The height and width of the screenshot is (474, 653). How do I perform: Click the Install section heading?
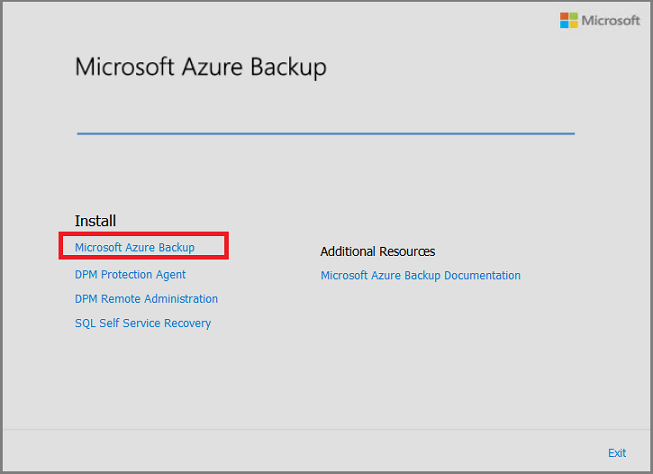pyautogui.click(x=96, y=220)
